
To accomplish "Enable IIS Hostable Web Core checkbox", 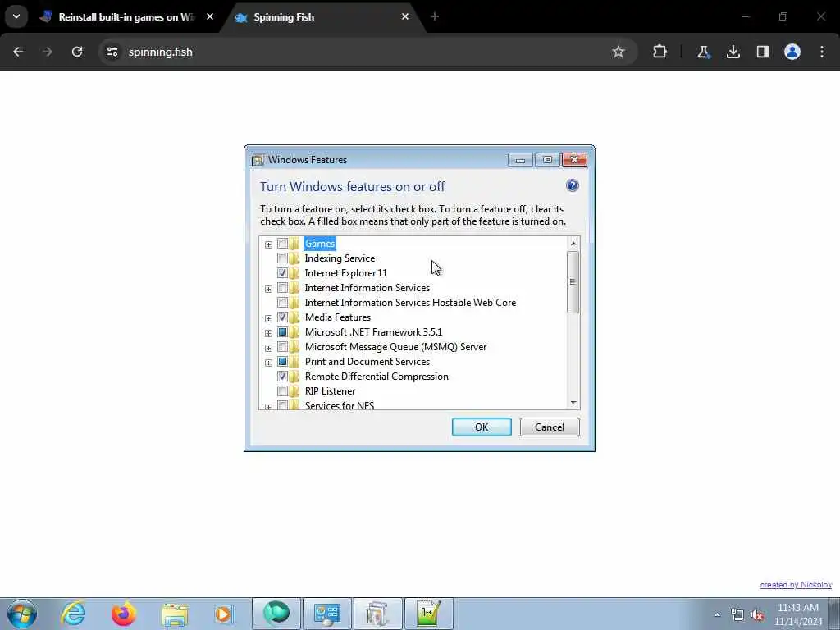I will pyautogui.click(x=282, y=302).
